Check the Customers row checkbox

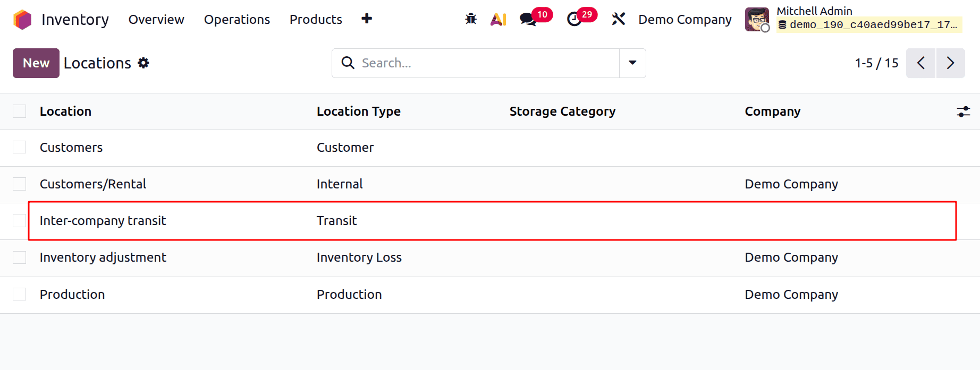[x=20, y=147]
